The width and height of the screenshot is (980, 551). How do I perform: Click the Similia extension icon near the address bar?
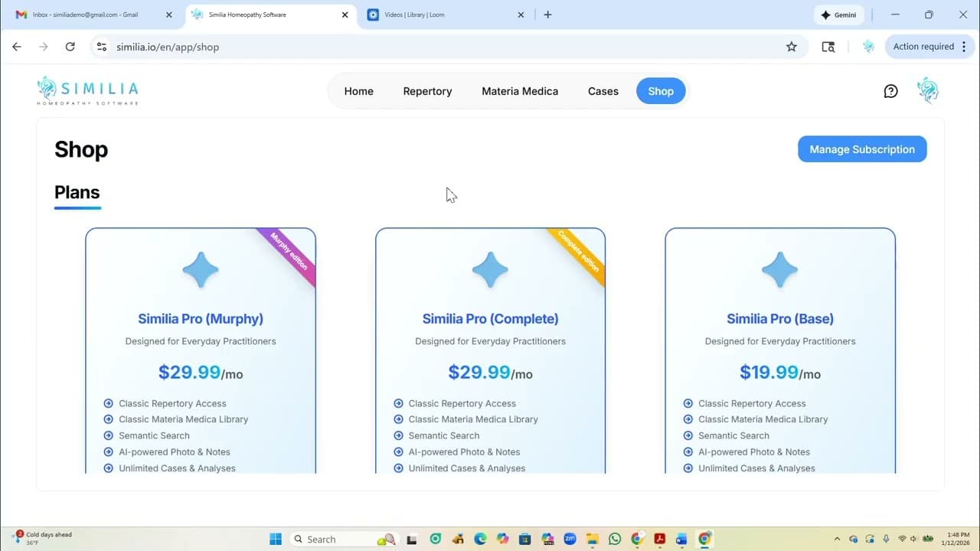pos(868,47)
